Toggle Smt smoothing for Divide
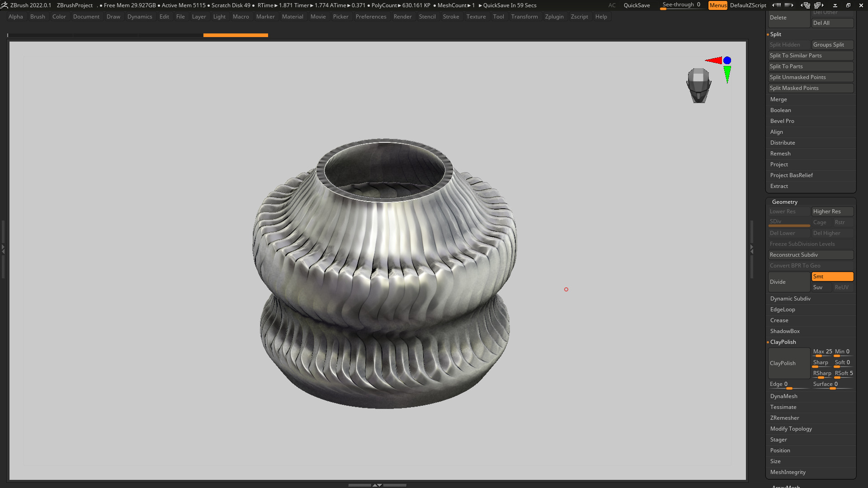The image size is (868, 488). (x=832, y=277)
